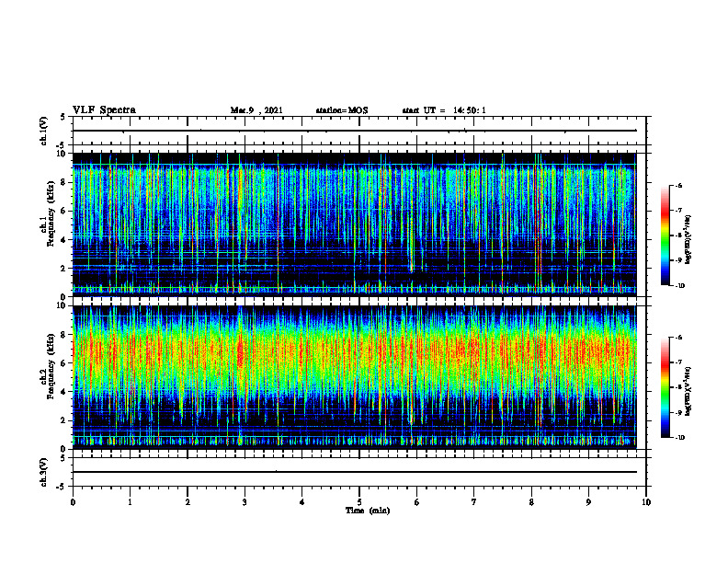
Task: Click the "-10" label on ch.2 color bar
Action: [x=679, y=438]
